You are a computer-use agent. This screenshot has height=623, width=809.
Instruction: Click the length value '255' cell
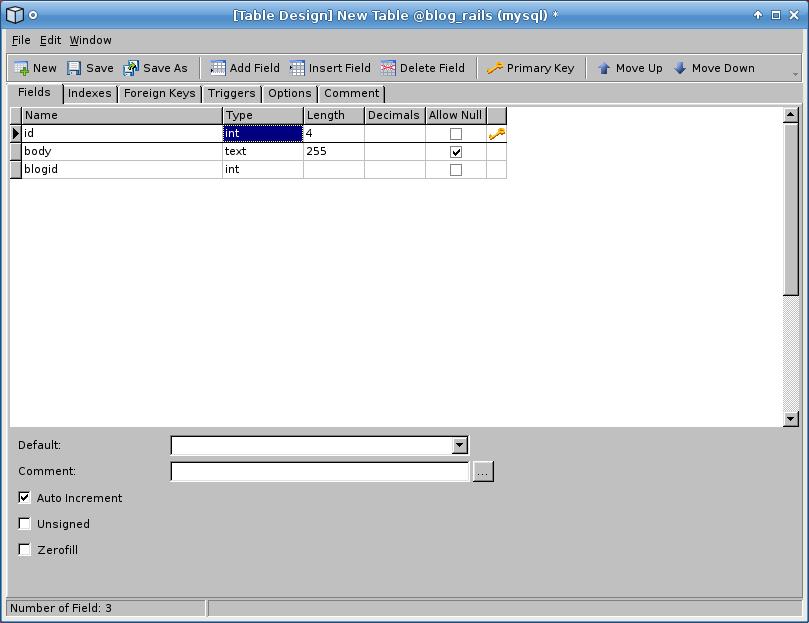coord(334,151)
